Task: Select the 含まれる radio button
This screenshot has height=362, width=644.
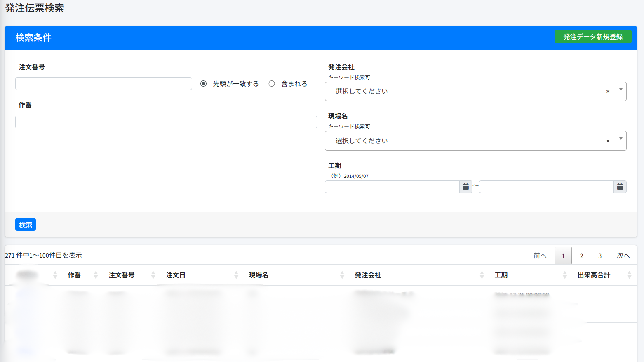Action: coord(272,84)
